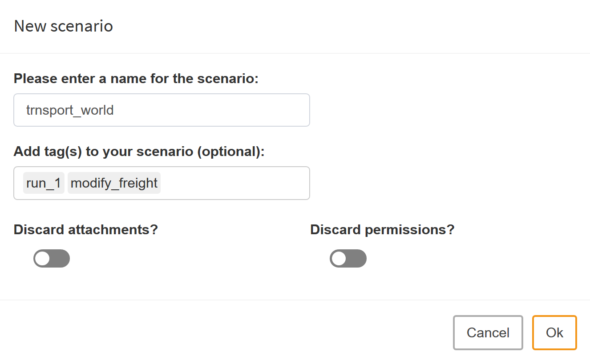Click the New scenario dialog title

pyautogui.click(x=63, y=26)
